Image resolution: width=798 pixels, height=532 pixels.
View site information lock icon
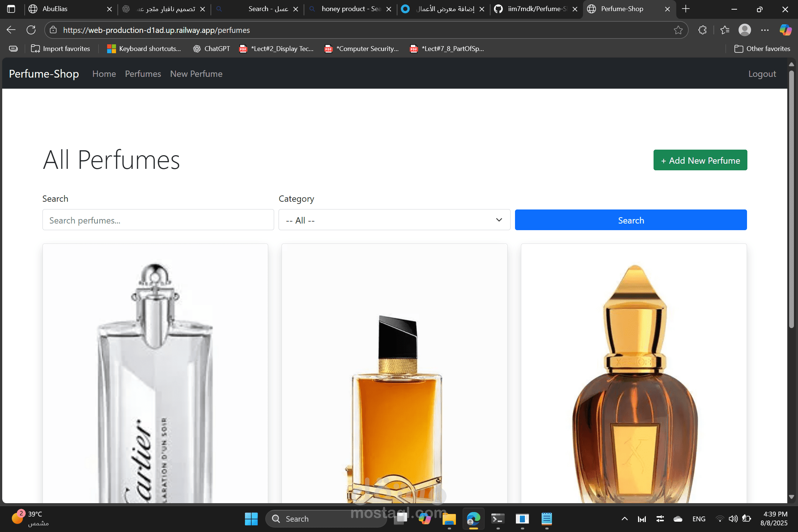53,30
